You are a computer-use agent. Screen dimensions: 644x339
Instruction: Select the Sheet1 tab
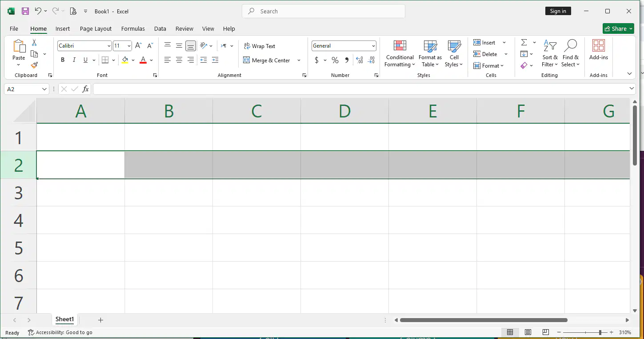[64, 319]
